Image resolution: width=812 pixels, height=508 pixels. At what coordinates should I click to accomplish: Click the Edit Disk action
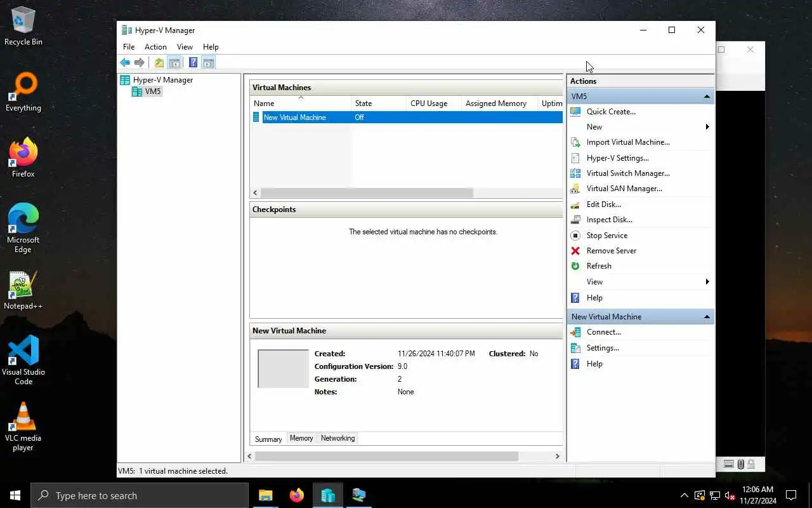tap(603, 204)
